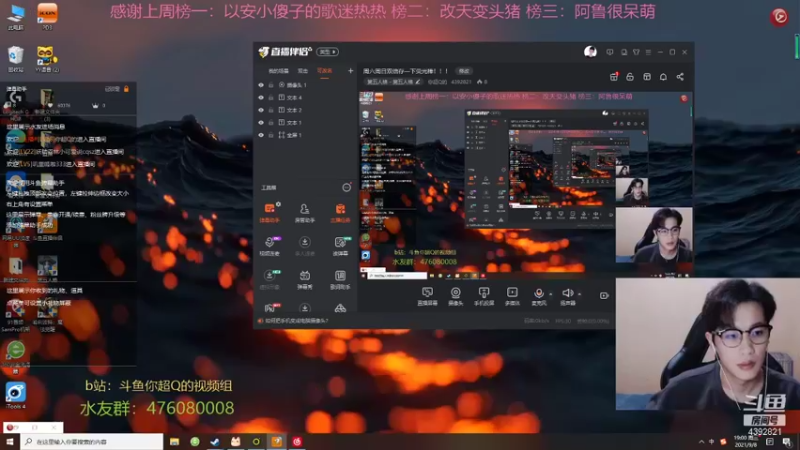Screen dimensions: 800x450
Task: Click the system tray clock
Action: [x=745, y=441]
